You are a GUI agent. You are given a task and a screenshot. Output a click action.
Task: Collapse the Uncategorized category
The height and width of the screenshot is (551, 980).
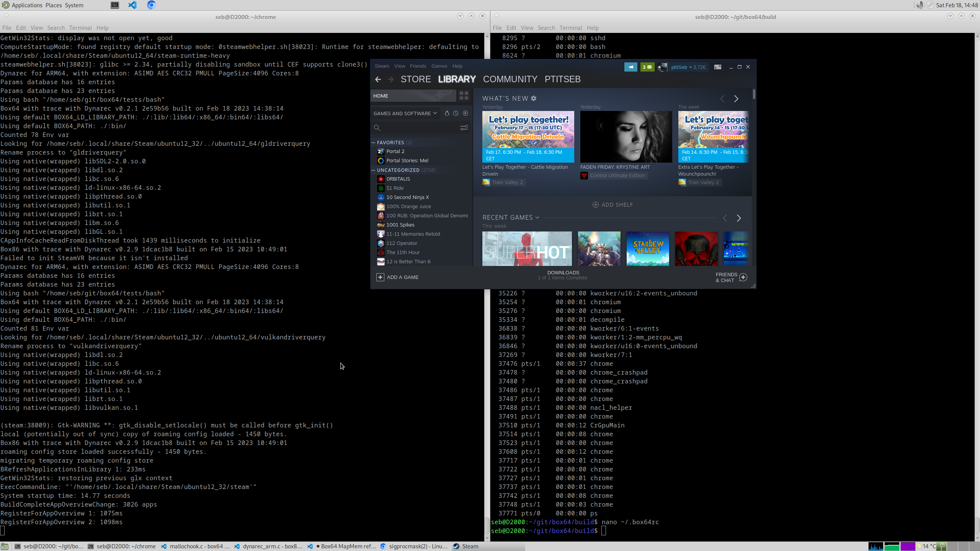373,170
